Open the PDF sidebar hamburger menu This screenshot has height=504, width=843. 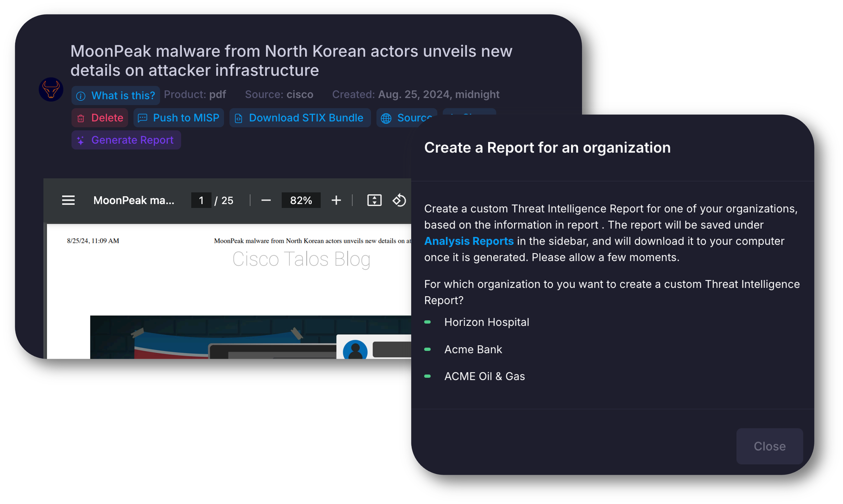(x=68, y=200)
